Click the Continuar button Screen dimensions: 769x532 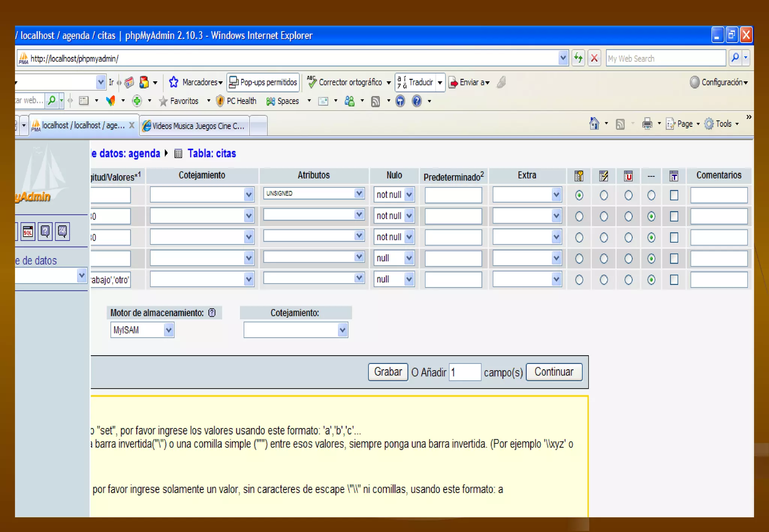[x=554, y=372]
